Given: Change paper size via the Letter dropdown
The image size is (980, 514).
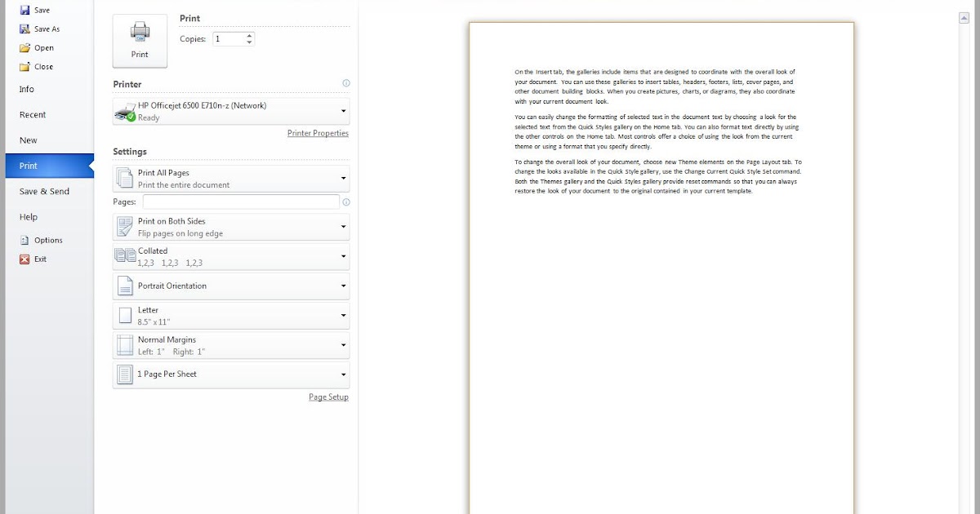Looking at the screenshot, I should click(x=341, y=315).
